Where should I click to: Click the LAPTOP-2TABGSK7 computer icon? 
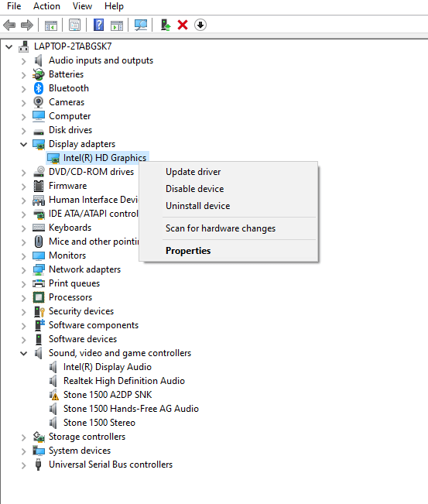(23, 46)
